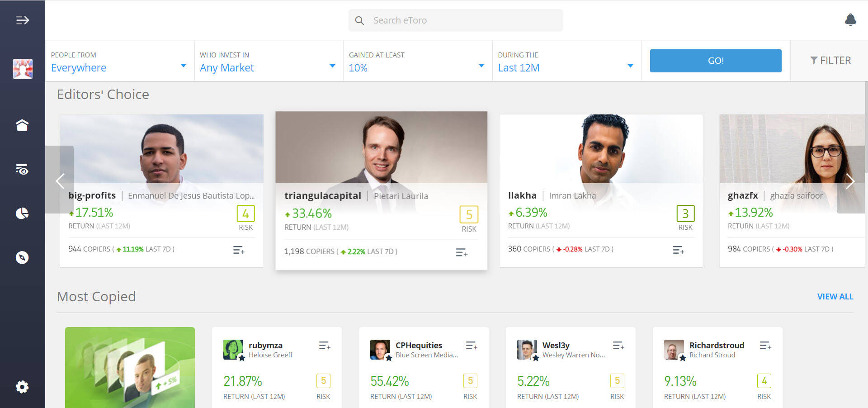Open the user profile avatar in sidebar
The height and width of the screenshot is (408, 868).
[23, 69]
